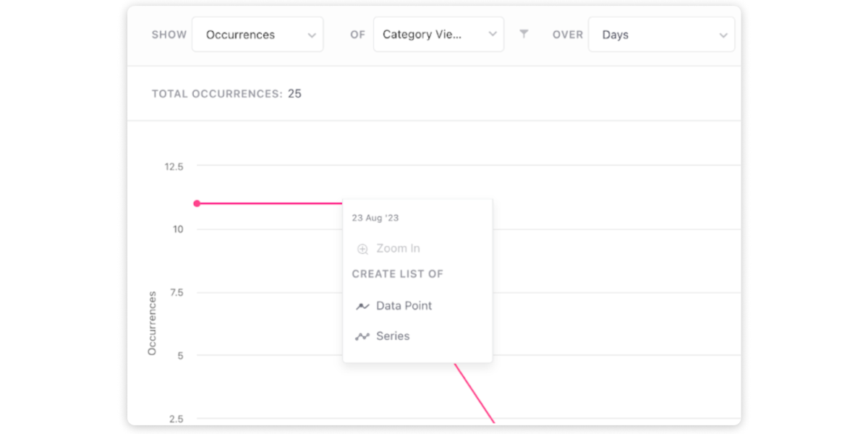This screenshot has width=868, height=434.
Task: Click the chevron on the Category Viewed dropdown
Action: (x=493, y=34)
